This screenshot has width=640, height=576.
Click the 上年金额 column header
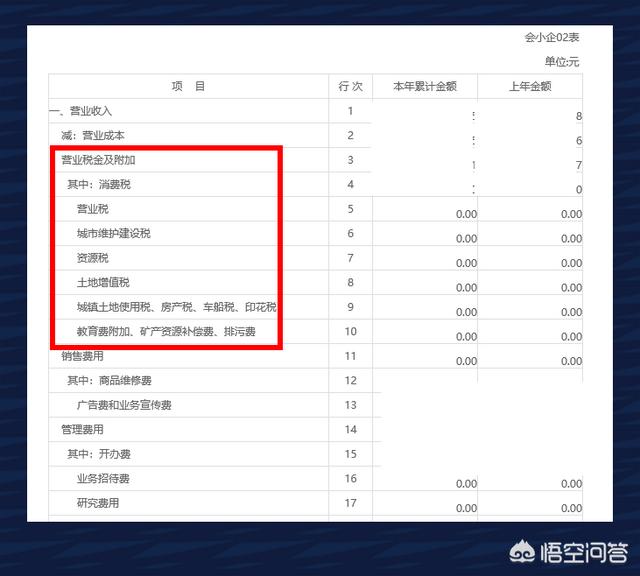(530, 87)
